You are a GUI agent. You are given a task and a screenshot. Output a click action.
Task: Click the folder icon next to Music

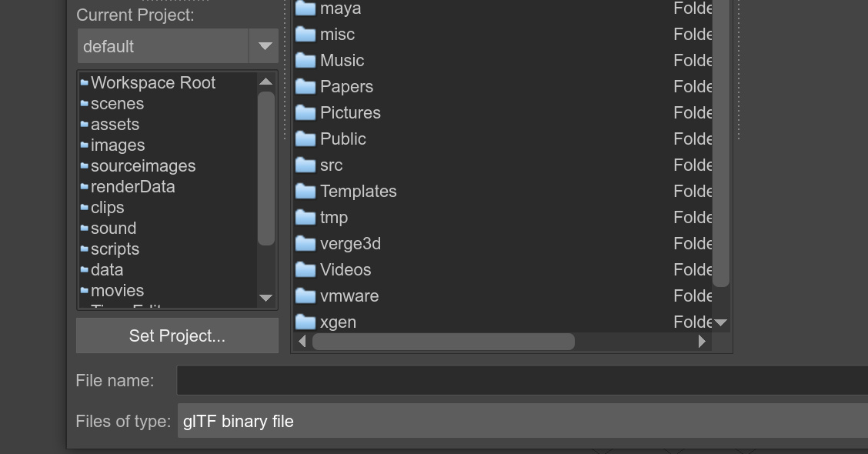pos(305,60)
